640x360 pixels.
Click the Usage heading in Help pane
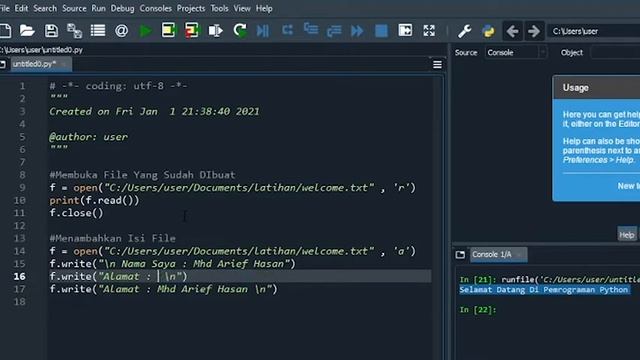coord(576,88)
